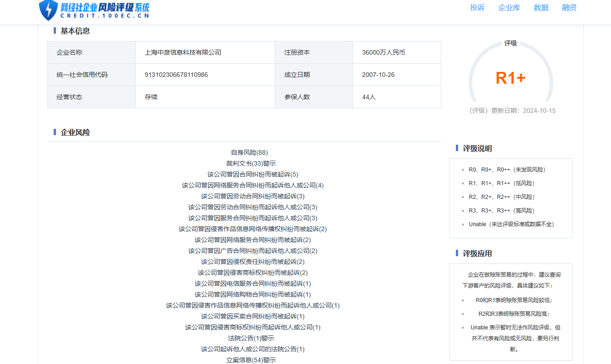The image size is (611, 364).
Task: Click the lightning shield logo icon
Action: [x=48, y=10]
